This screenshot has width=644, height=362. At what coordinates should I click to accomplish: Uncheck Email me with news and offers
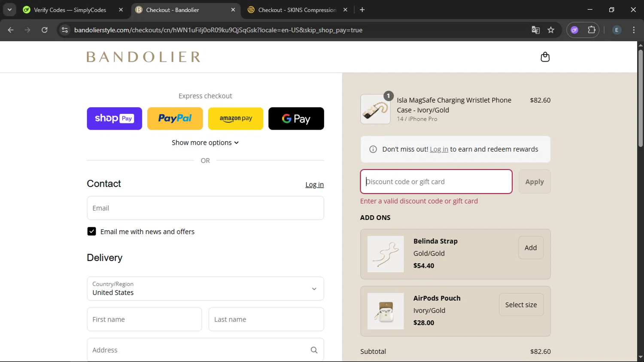point(91,231)
